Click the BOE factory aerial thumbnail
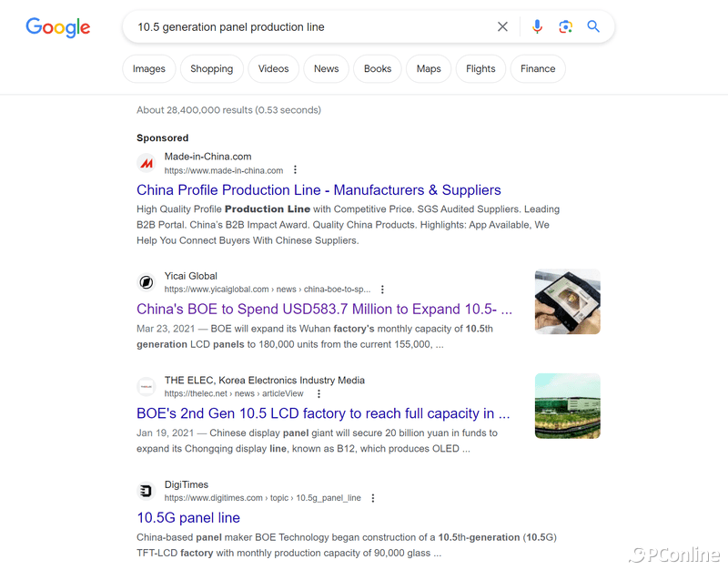This screenshot has width=728, height=570. coord(567,405)
